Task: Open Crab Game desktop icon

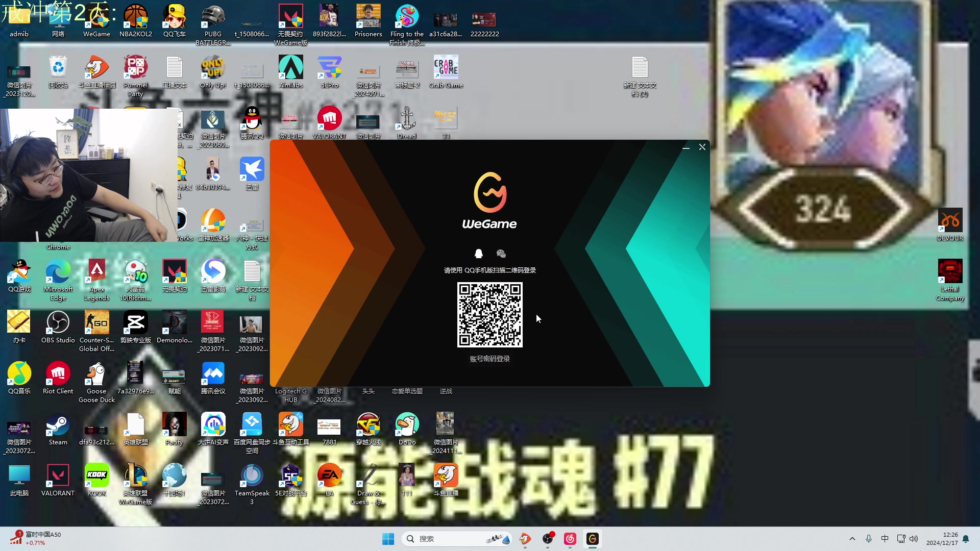Action: click(446, 72)
